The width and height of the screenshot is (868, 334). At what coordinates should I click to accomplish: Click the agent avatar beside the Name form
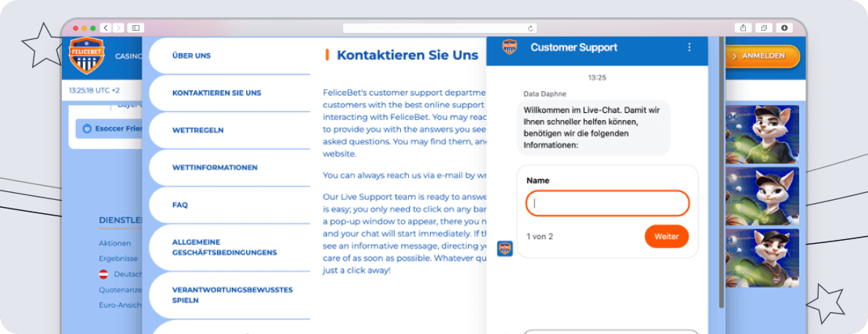505,248
